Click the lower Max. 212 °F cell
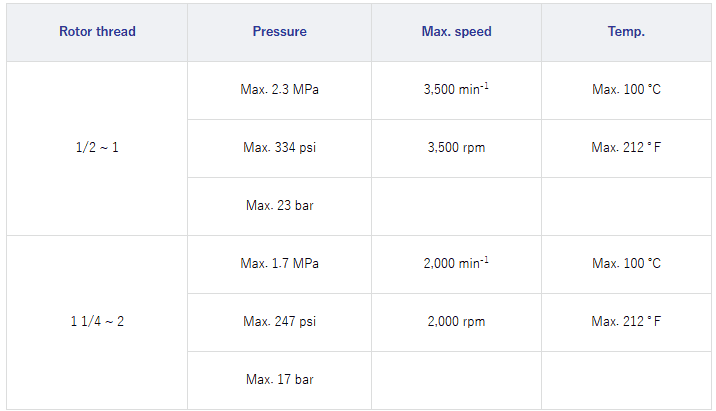 pyautogui.click(x=626, y=322)
